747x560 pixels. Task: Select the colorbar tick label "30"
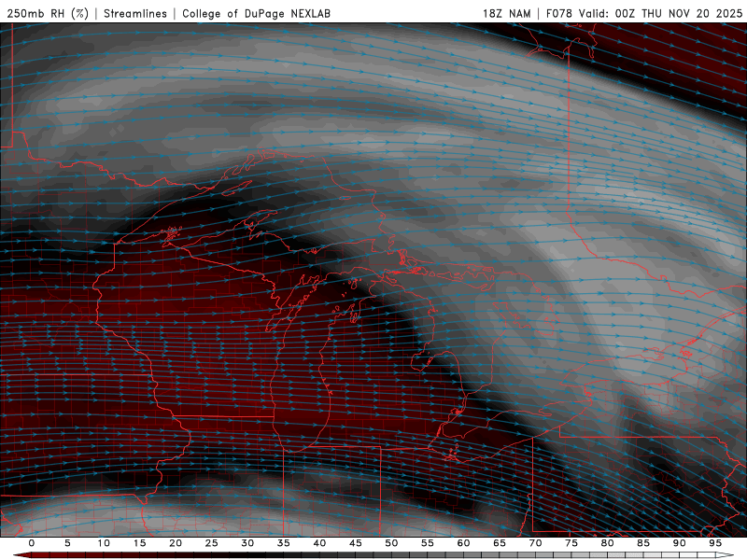[247, 543]
